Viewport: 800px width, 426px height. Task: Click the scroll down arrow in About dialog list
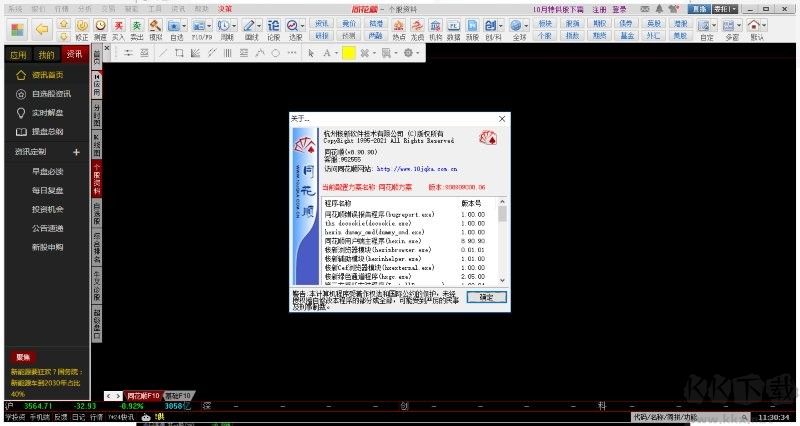pyautogui.click(x=502, y=280)
